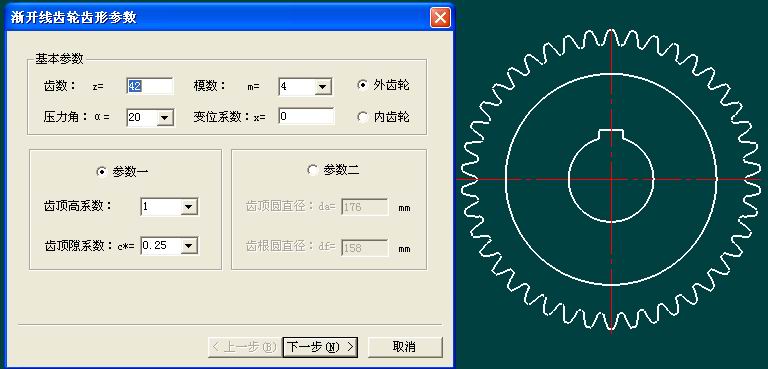Expand the 齿顶高系数 dropdown
Viewport: 768px width, 369px height.
188,207
